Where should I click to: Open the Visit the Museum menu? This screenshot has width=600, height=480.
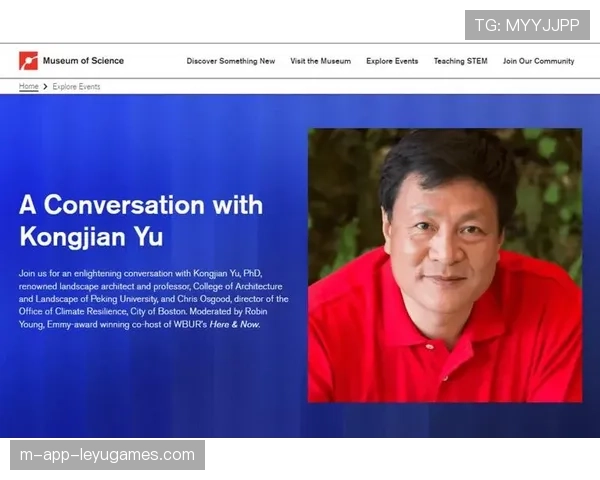(320, 61)
